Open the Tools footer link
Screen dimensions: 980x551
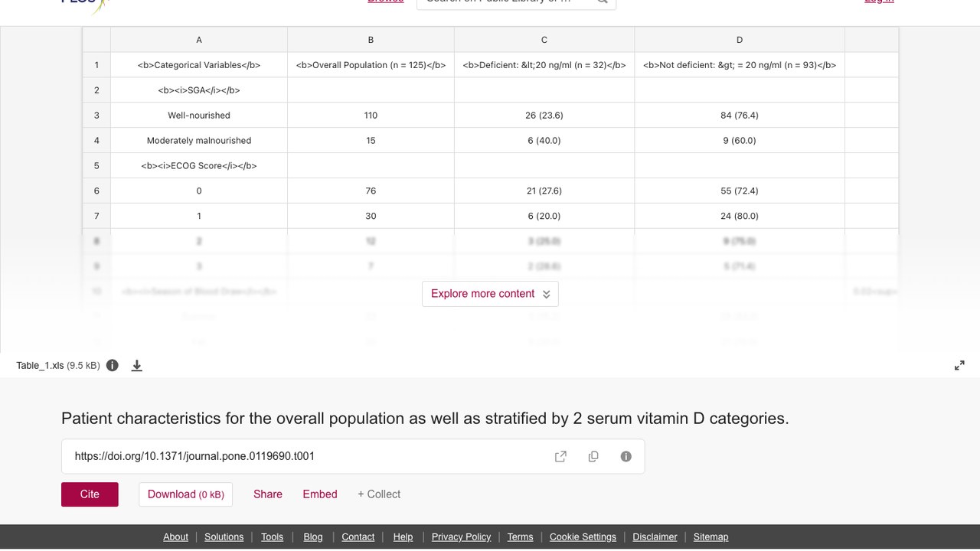click(x=272, y=537)
